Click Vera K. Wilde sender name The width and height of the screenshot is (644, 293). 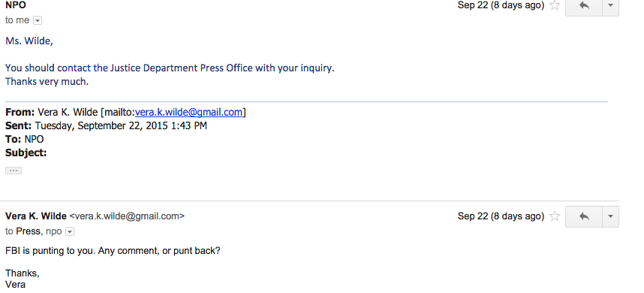click(36, 216)
